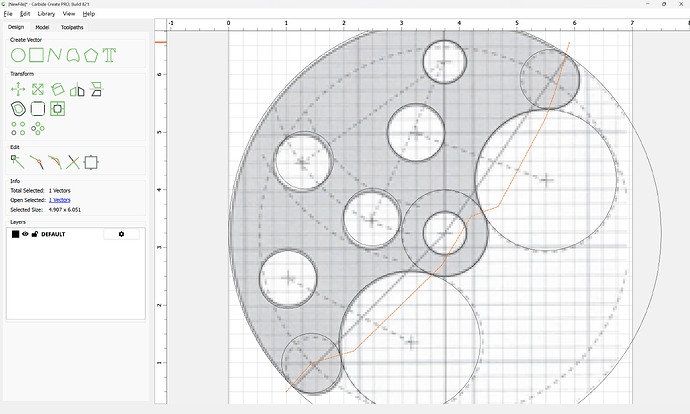The height and width of the screenshot is (414, 690).
Task: Click the square-with-handles edit icon
Action: click(x=91, y=162)
